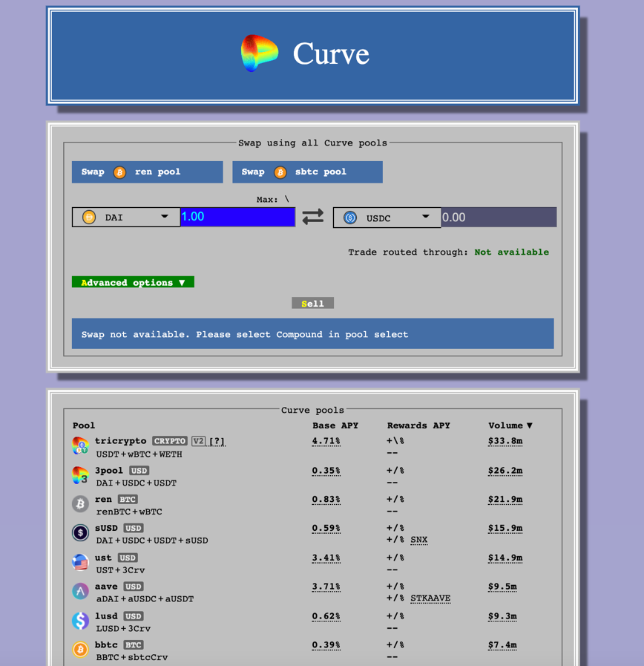Click the bbtc pool Bitcoin icon
The image size is (644, 666).
pyautogui.click(x=80, y=649)
